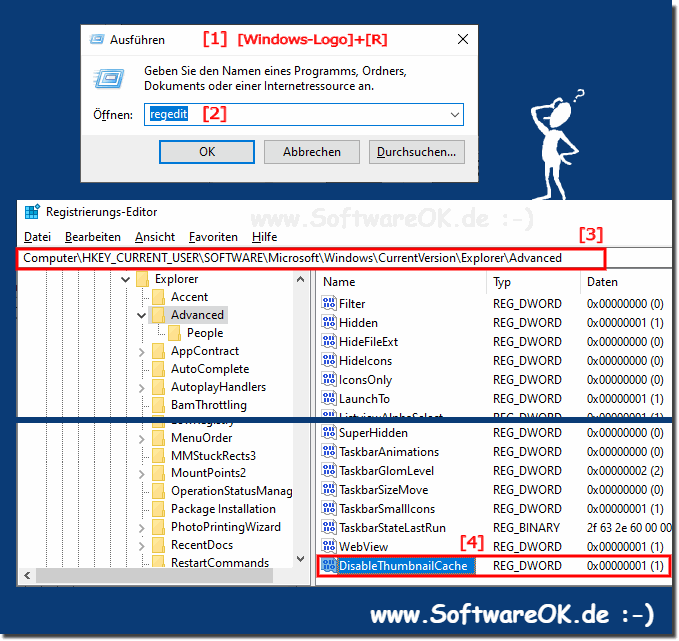Select the Package Installation tree entry
The height and width of the screenshot is (641, 679).
coord(223,509)
